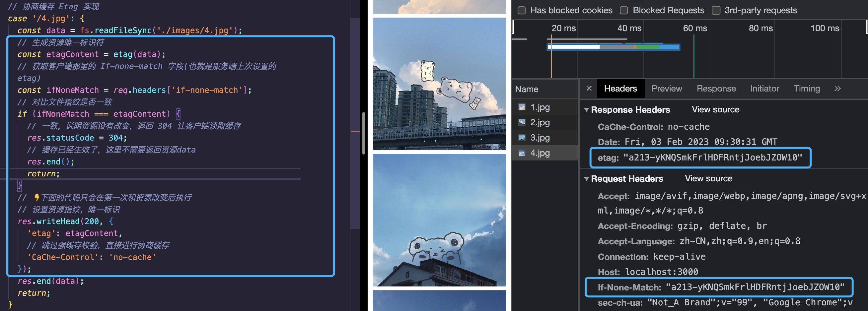Click the 60 ms timeline tick label
The image size is (868, 311).
[x=695, y=28]
